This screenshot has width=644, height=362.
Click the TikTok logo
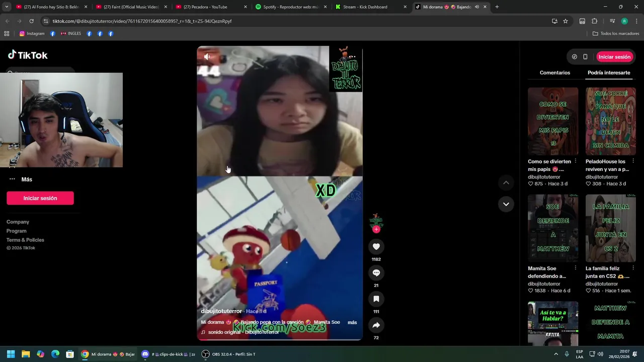click(28, 55)
